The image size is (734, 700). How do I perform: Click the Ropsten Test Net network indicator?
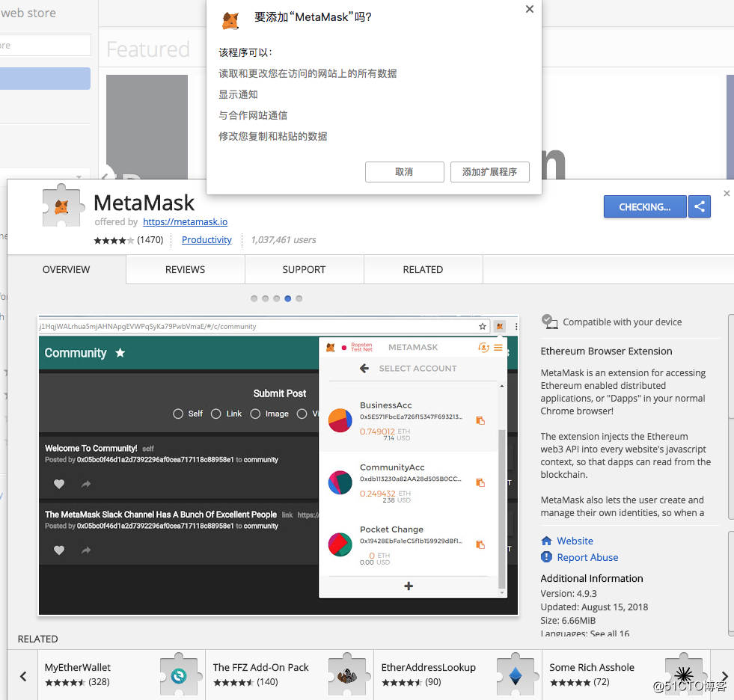click(x=358, y=347)
